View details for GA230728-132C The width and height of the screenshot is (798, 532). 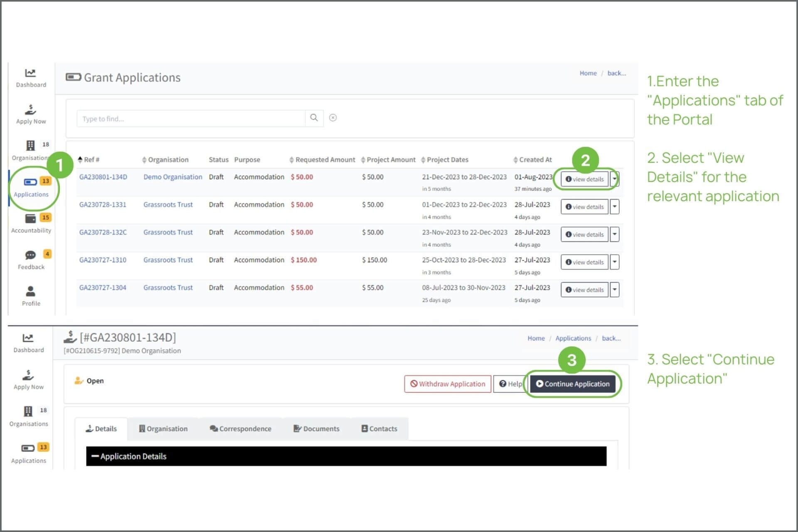click(584, 234)
